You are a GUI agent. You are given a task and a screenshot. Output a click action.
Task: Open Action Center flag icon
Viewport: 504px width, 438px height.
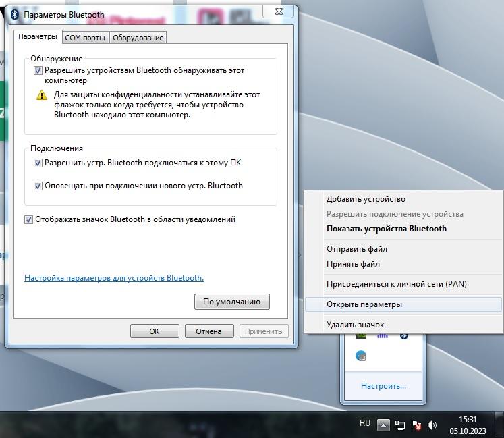pos(416,425)
